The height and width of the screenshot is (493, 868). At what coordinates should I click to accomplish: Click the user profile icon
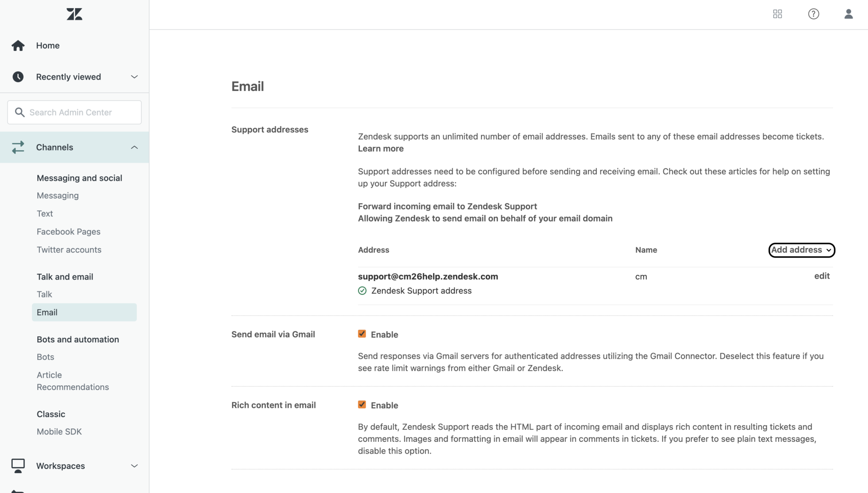coord(849,14)
